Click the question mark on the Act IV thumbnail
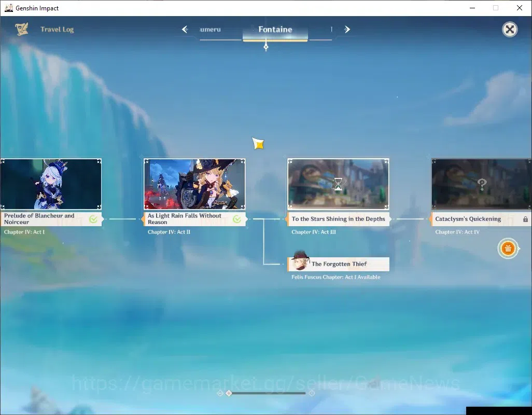 482,184
